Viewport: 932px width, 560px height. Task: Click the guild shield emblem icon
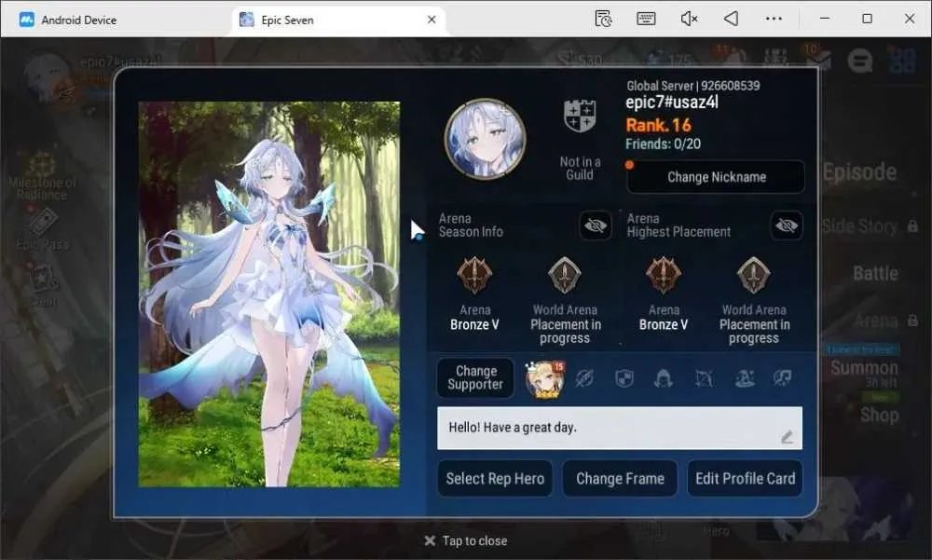tap(580, 116)
